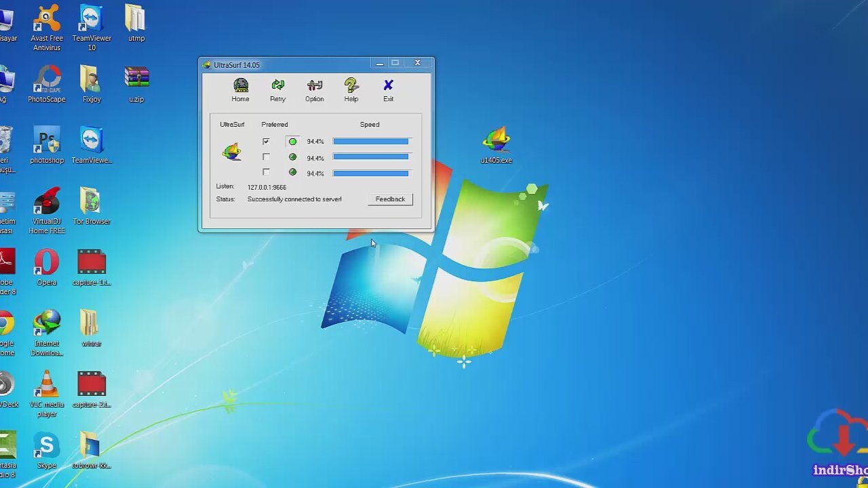Image resolution: width=868 pixels, height=488 pixels.
Task: Select the u.zip archive icon
Action: pos(136,84)
